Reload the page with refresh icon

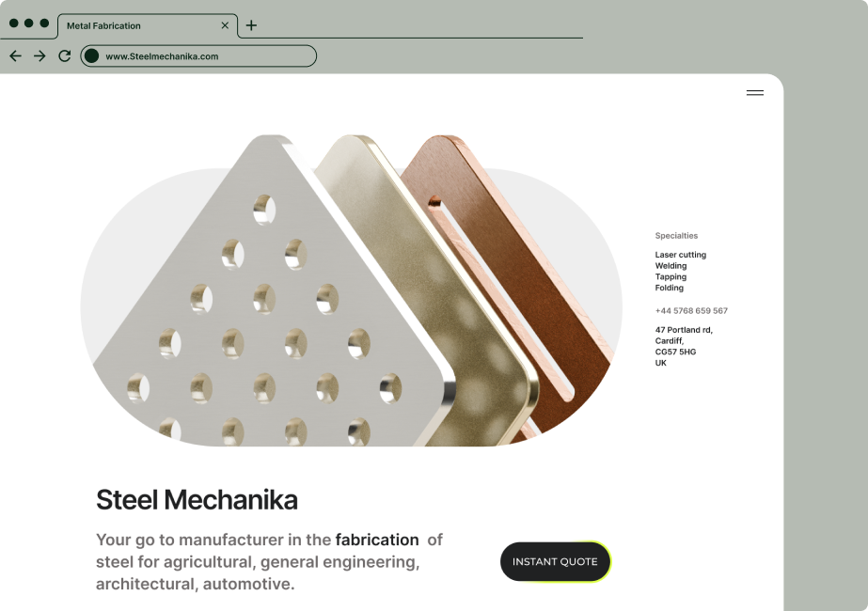point(65,55)
